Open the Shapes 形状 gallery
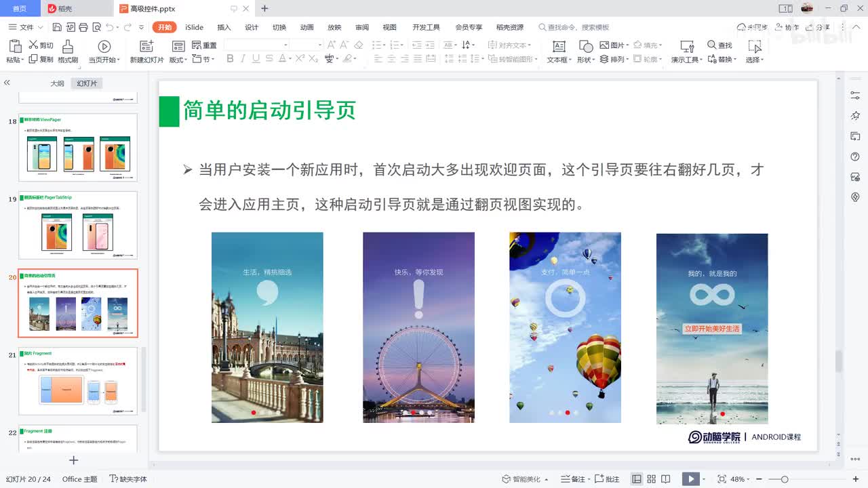868x488 pixels. [586, 52]
